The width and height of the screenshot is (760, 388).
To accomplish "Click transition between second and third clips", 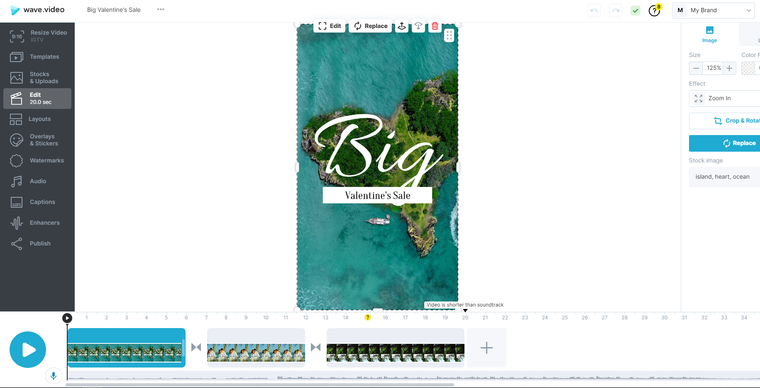I will [316, 347].
